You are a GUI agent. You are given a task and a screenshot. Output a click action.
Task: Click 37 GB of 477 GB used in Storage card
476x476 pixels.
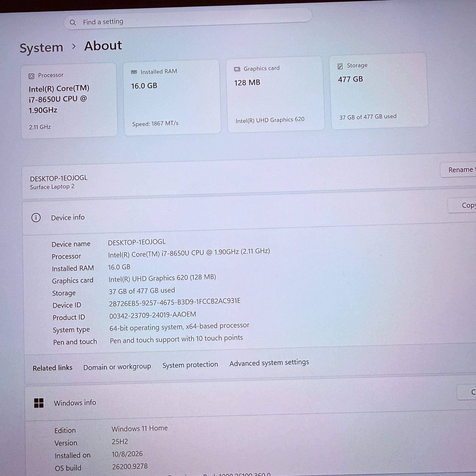(x=368, y=117)
